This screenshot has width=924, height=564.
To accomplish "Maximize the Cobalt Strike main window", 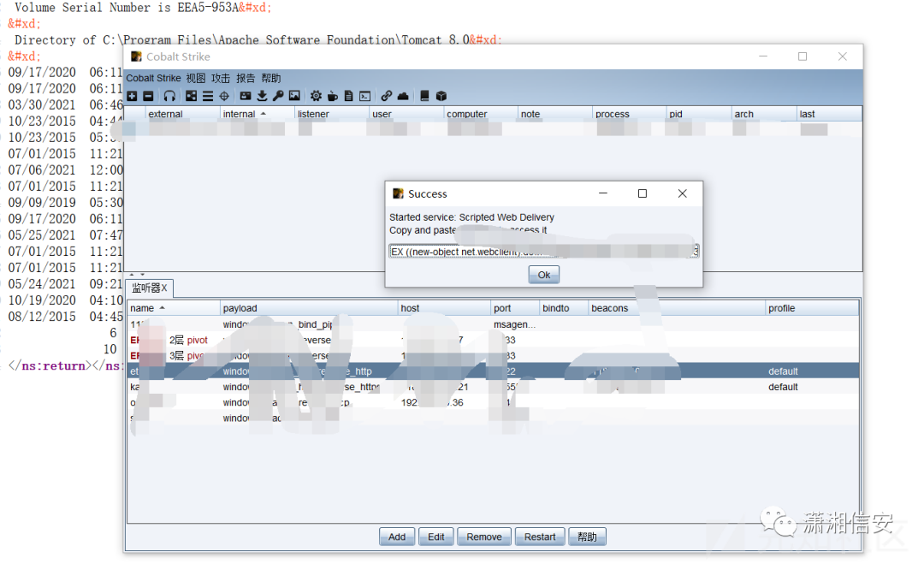I will tap(803, 56).
